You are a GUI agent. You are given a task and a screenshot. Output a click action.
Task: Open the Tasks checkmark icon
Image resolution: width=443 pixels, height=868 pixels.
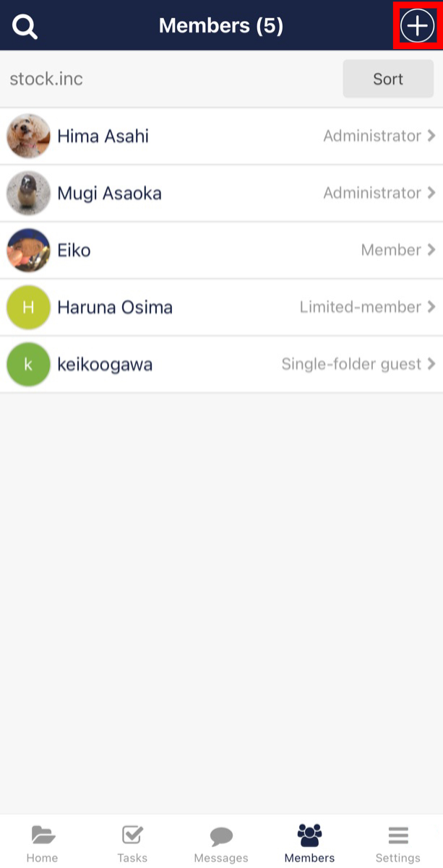point(132,834)
